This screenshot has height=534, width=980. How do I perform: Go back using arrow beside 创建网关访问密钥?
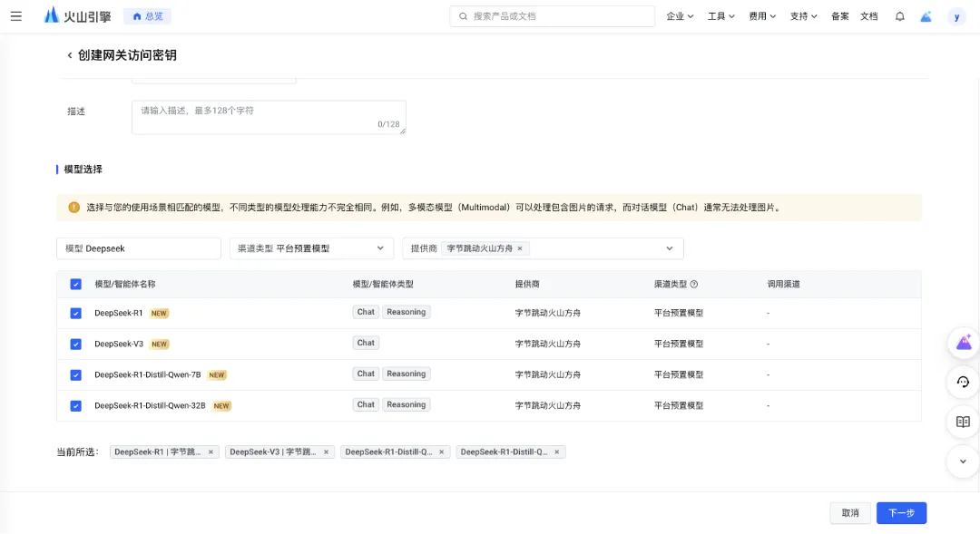click(x=69, y=55)
